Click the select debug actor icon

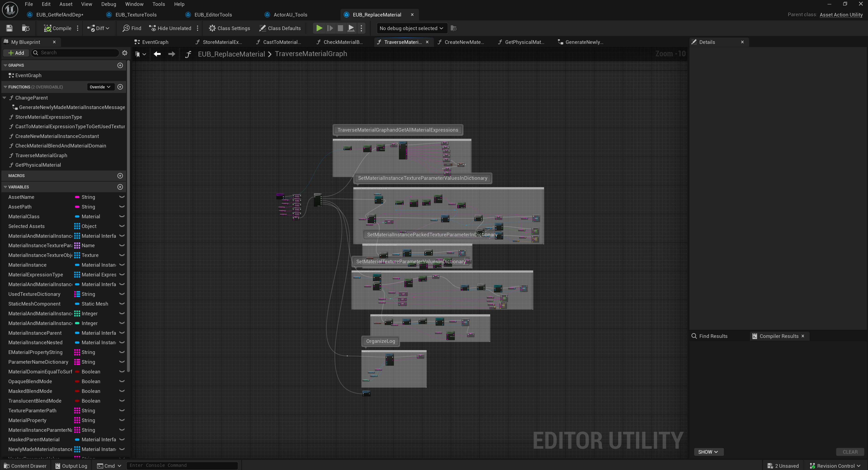tap(453, 28)
